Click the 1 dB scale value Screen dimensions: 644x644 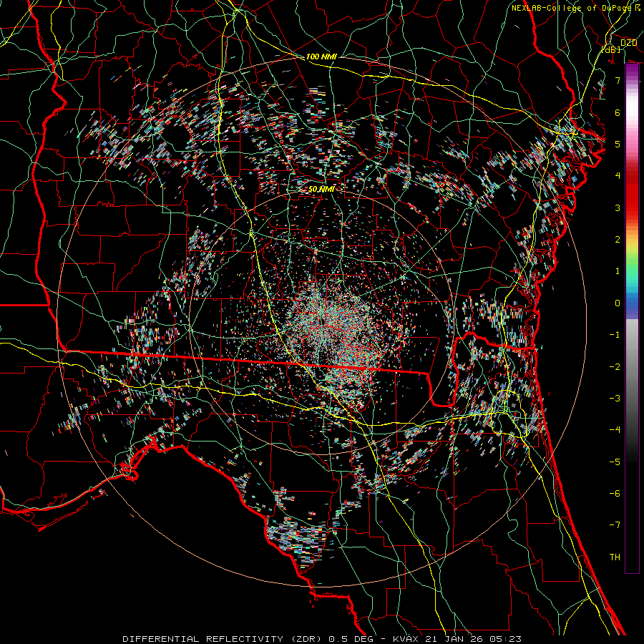point(617,271)
